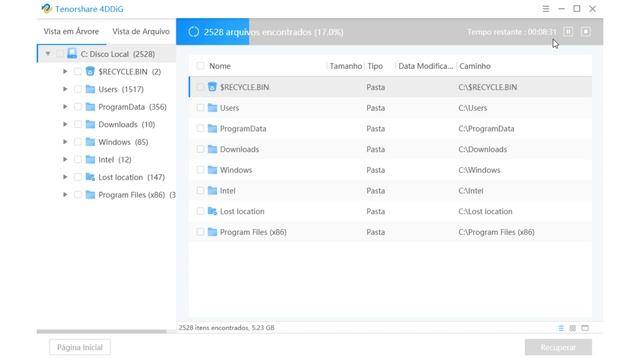Tick the Downloads row checkbox in file list
The height and width of the screenshot is (360, 640).
[x=200, y=149]
